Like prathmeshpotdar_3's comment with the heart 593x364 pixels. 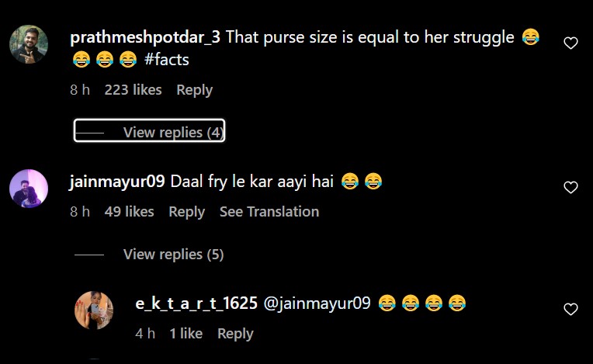[x=570, y=43]
